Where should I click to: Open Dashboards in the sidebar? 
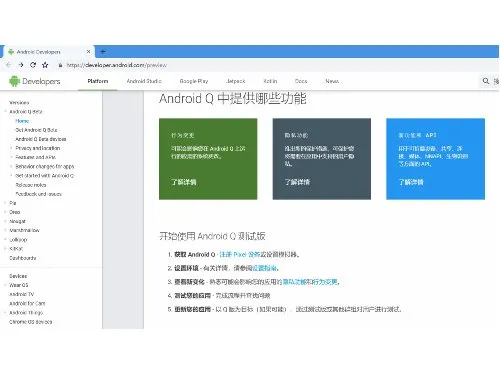[23, 258]
